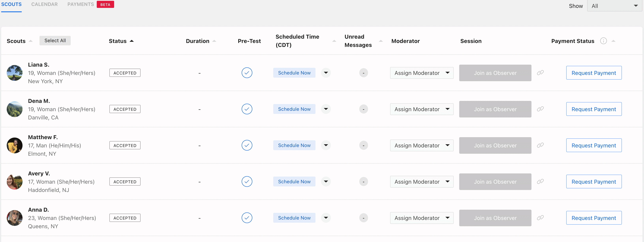Click Avery V.'s pre-test checkmark icon
The height and width of the screenshot is (242, 644).
247,182
